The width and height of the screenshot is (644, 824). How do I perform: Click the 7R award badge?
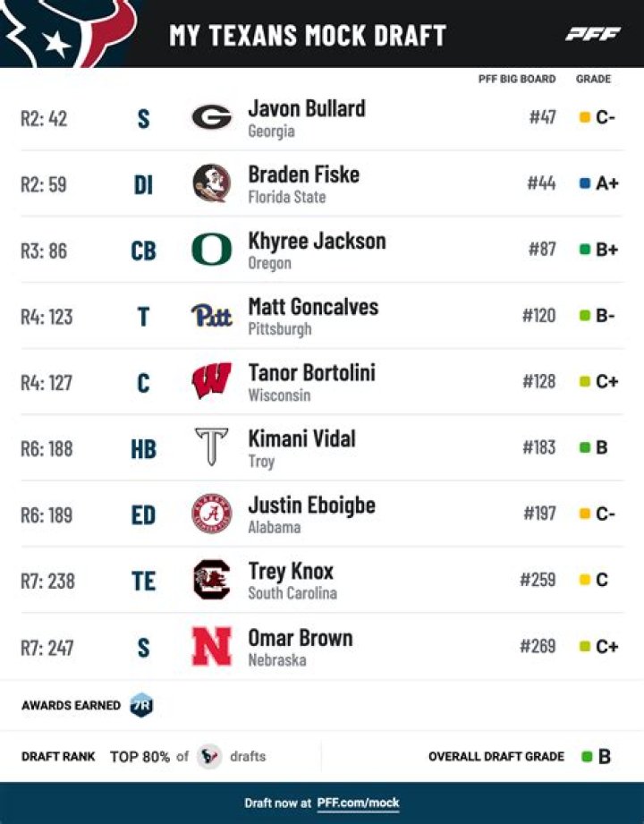coord(141,705)
